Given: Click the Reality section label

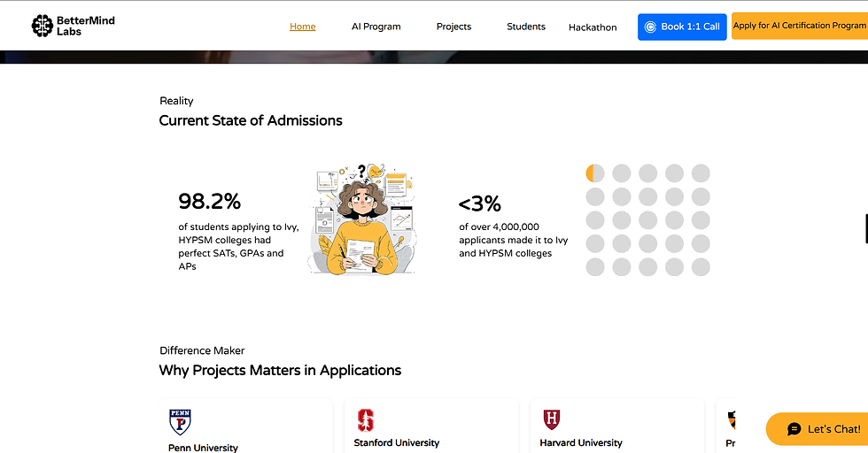Looking at the screenshot, I should point(176,101).
